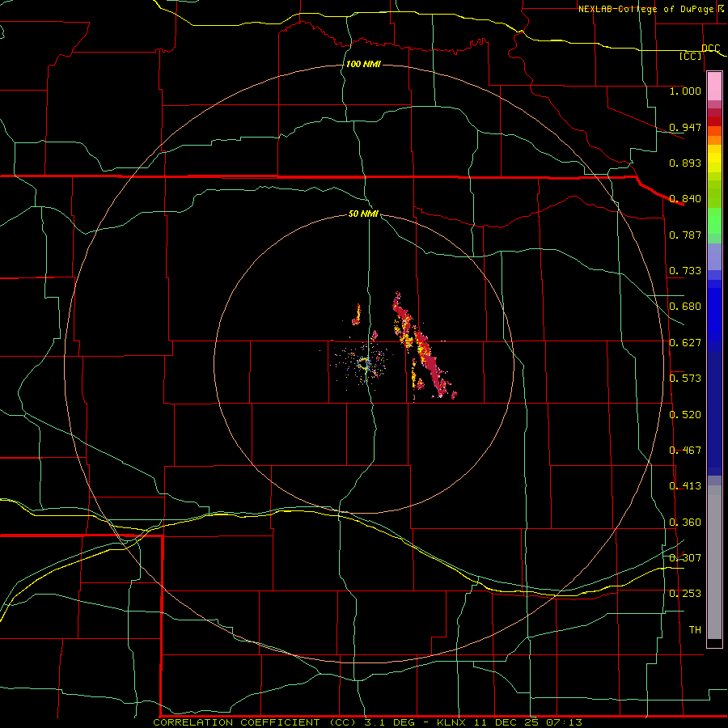The height and width of the screenshot is (728, 728).
Task: Select the pink swatch at top of color bar
Action: point(714,87)
